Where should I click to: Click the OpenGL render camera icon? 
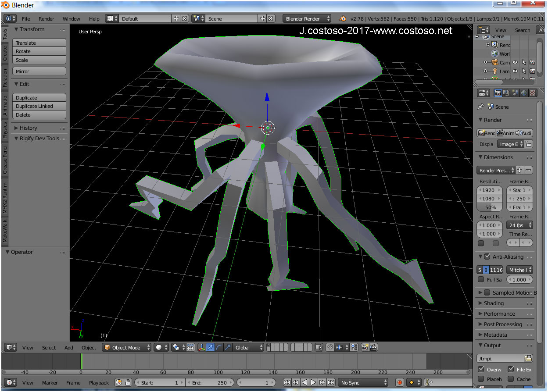tap(365, 347)
